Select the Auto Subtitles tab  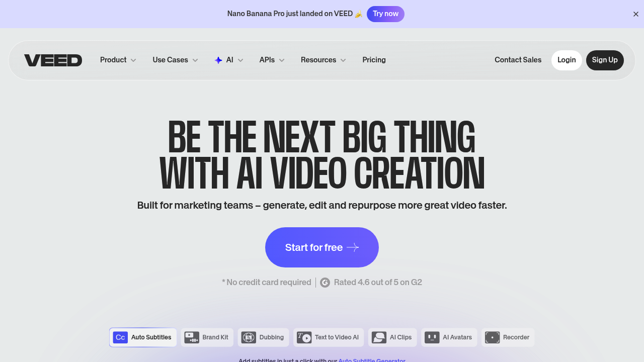click(x=143, y=337)
